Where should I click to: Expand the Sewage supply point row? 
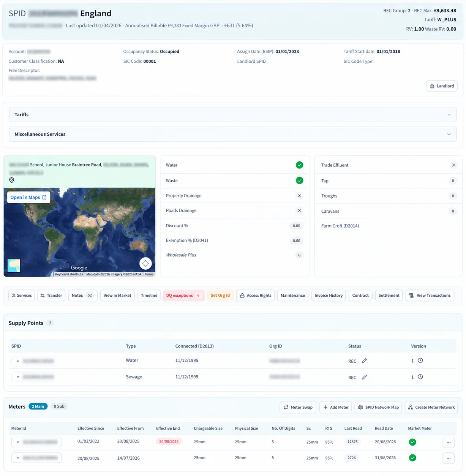pos(18,377)
